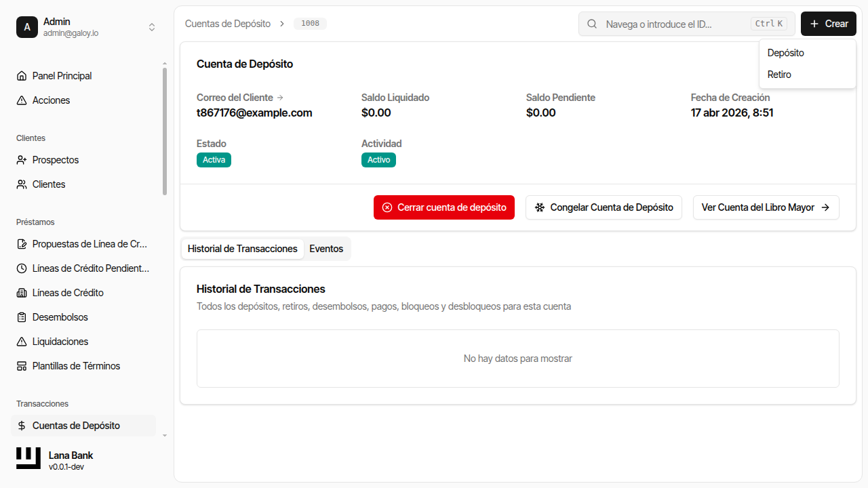868x488 pixels.
Task: Click the Panel Principal home icon
Action: pyautogui.click(x=22, y=76)
